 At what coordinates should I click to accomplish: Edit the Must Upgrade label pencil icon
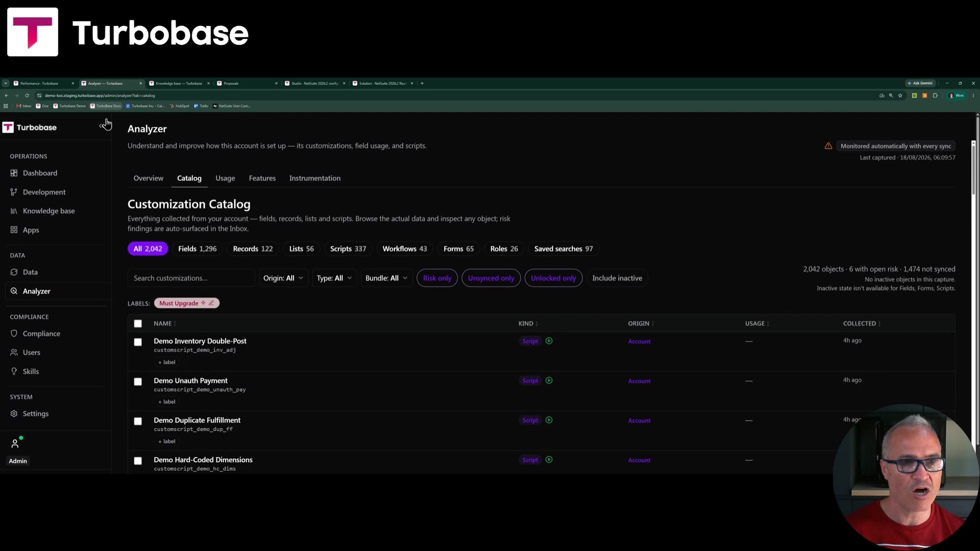(211, 303)
